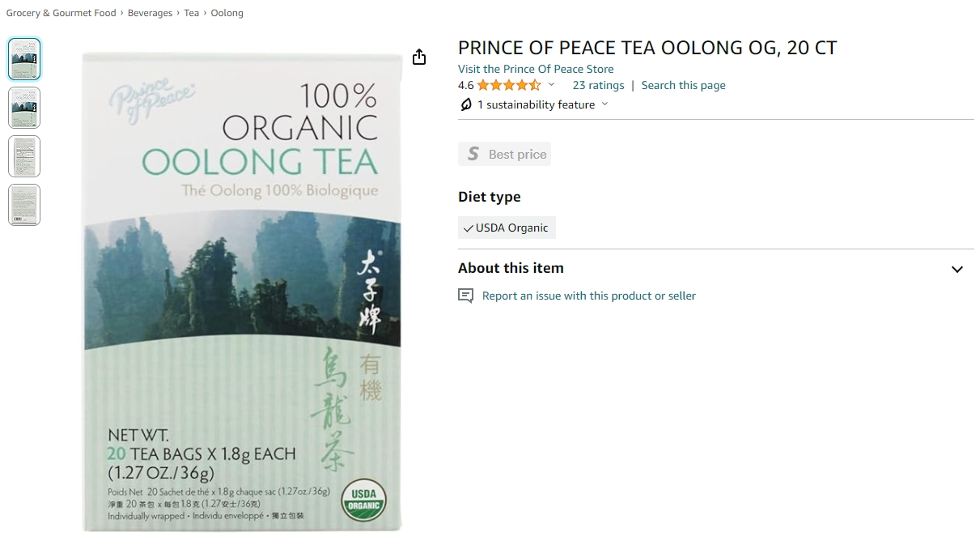Viewport: 980px width, 549px height.
Task: Open the sustainability feature dropdown
Action: 605,104
